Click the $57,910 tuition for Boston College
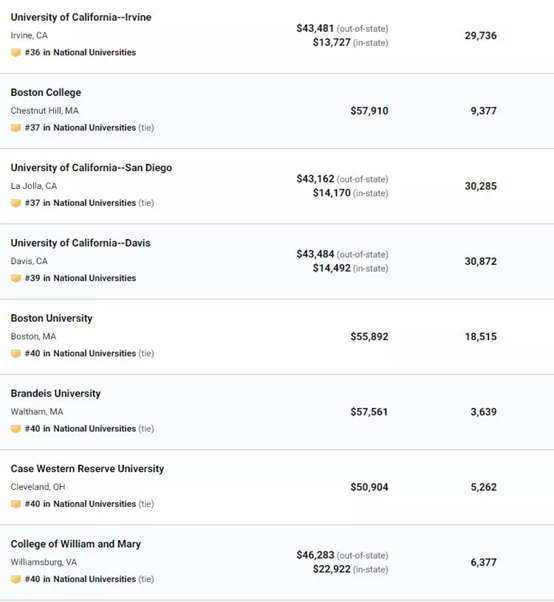Viewport: 554px width, 602px height. (369, 111)
